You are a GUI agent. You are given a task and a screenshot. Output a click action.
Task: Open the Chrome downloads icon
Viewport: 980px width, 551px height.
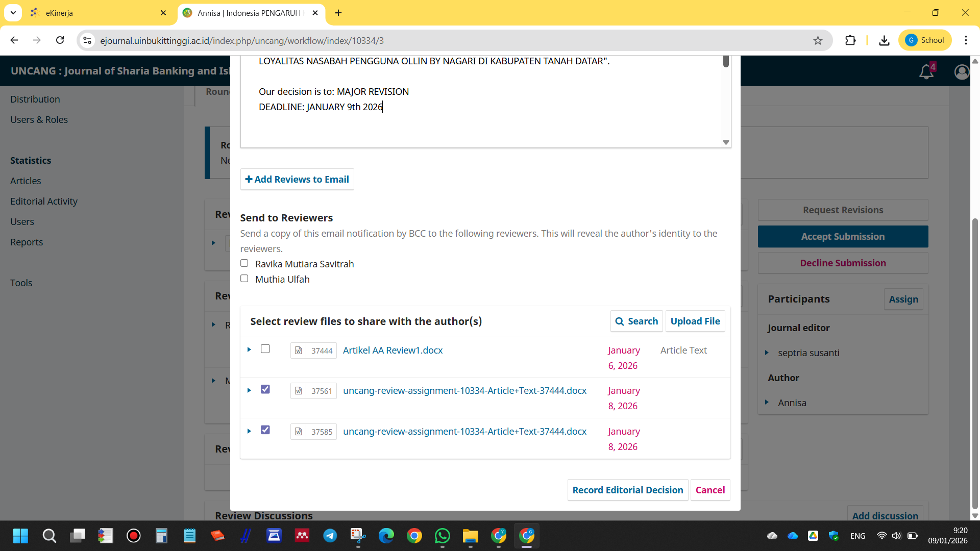(884, 40)
